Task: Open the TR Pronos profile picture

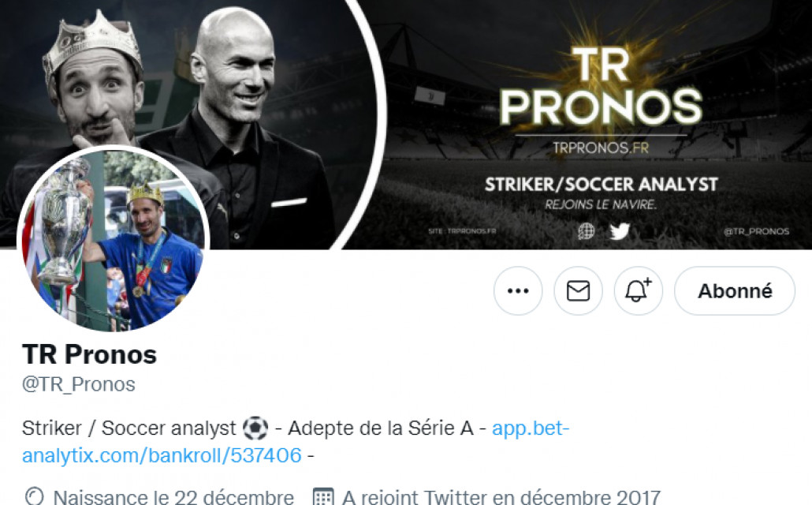Action: 114,240
